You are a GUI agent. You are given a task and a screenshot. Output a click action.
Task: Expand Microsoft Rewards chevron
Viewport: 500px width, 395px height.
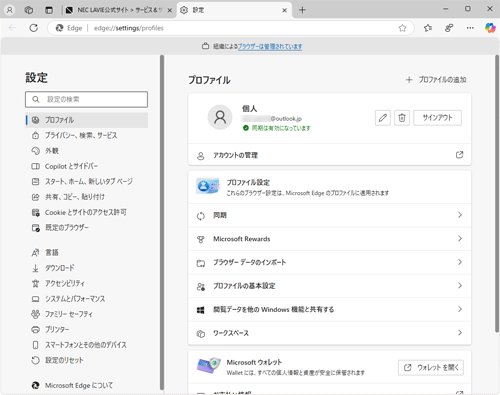point(460,239)
